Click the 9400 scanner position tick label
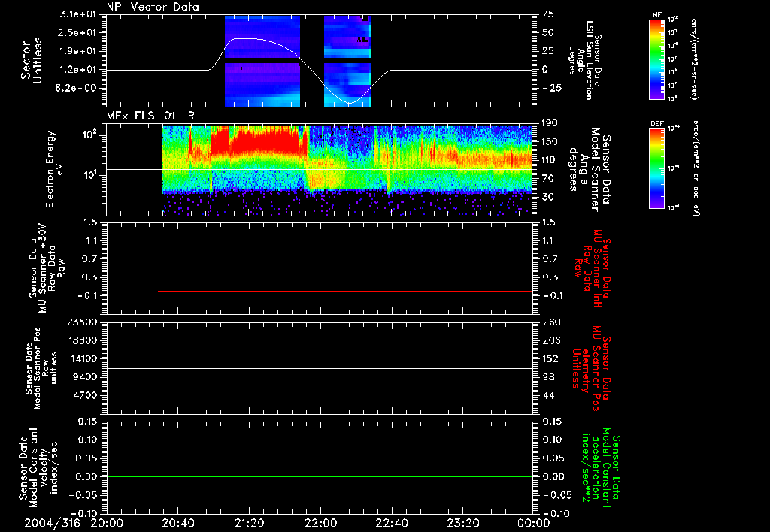 point(85,377)
